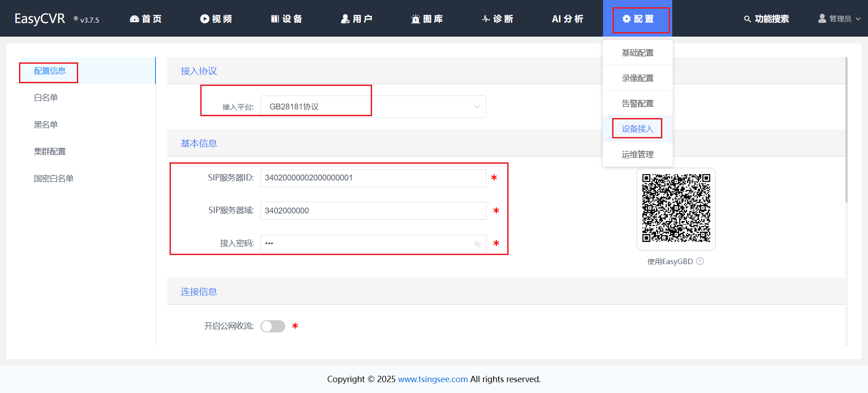Choose 运维管理 in the config menu
868x393 pixels.
pos(637,155)
